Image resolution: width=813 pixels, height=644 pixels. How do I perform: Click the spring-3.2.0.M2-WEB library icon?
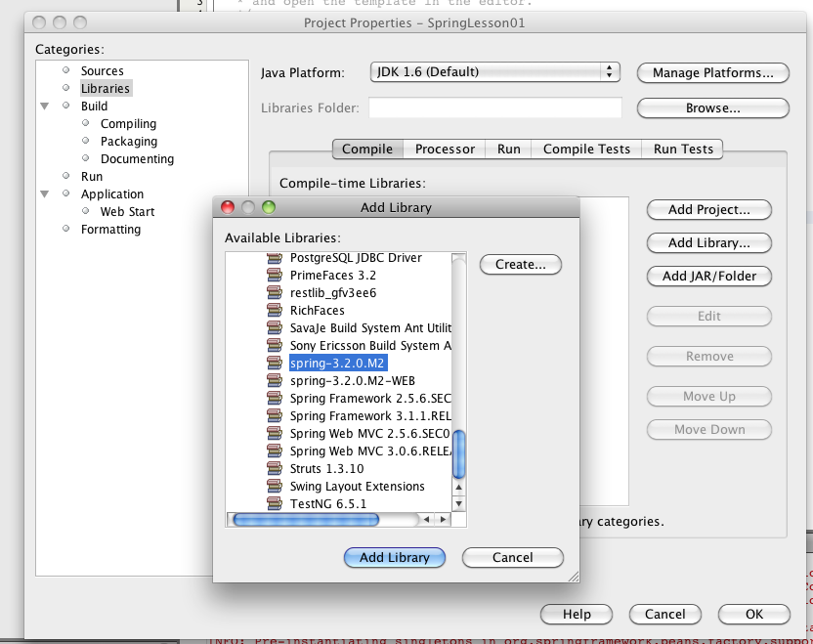(275, 381)
